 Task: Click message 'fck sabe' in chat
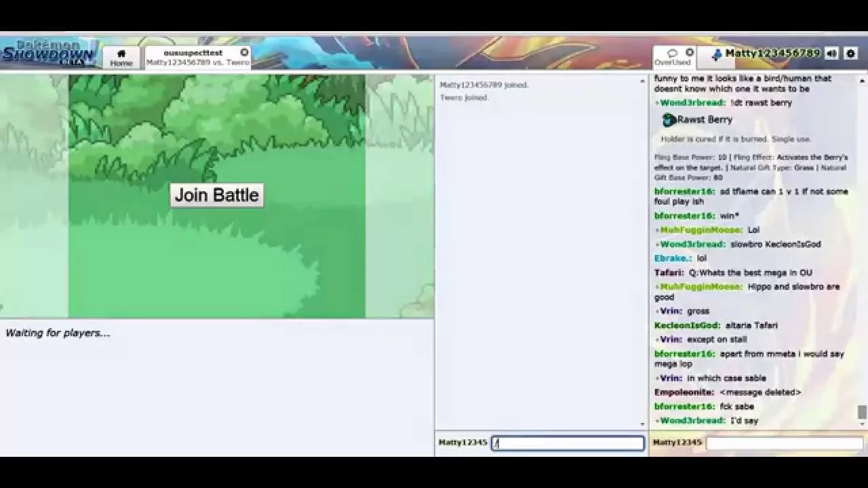click(x=736, y=407)
